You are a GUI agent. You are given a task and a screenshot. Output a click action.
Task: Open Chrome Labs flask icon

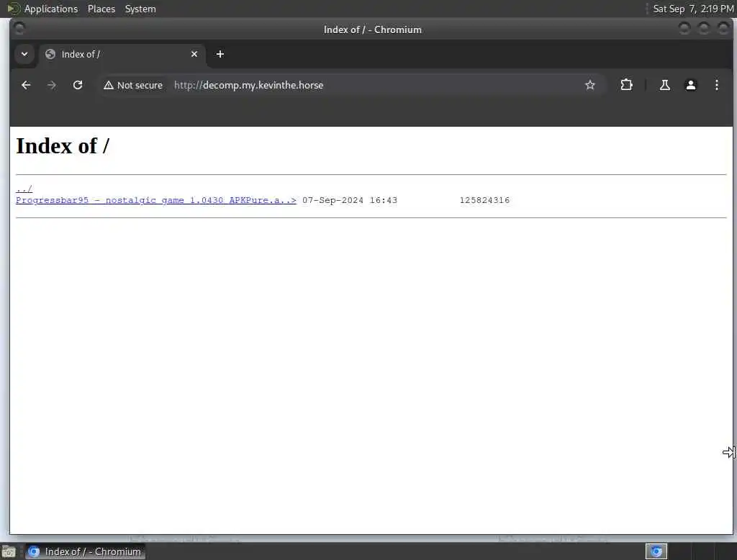tap(664, 85)
